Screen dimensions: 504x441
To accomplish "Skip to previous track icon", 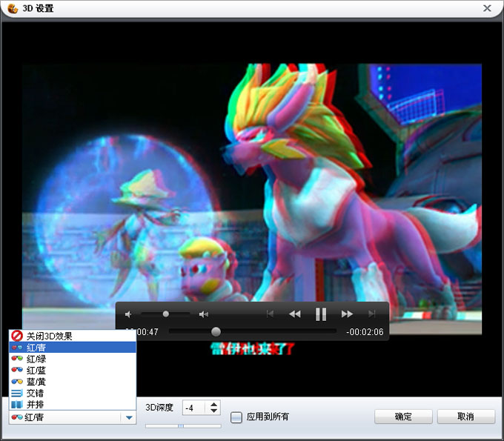I will (x=270, y=314).
